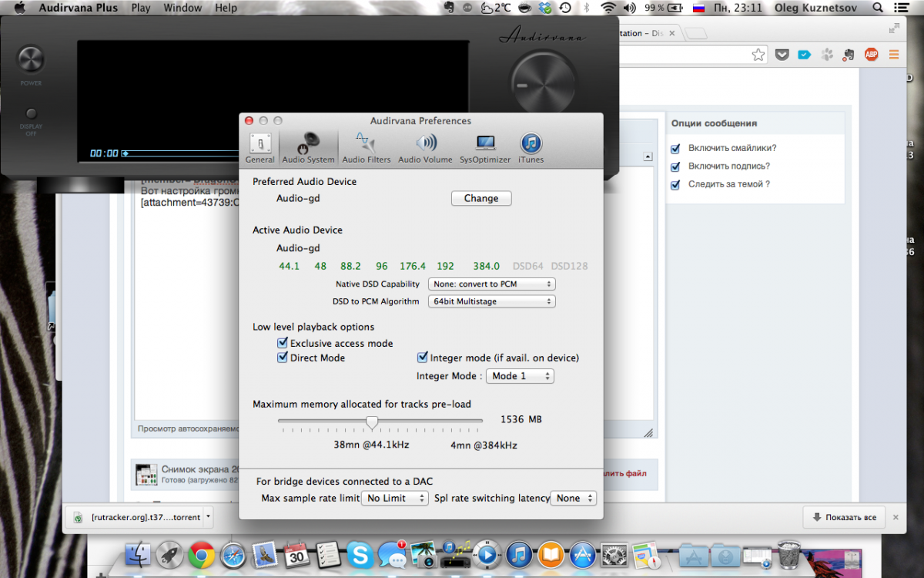This screenshot has height=578, width=924.
Task: Open the rutracker torrent download item
Action: [136, 517]
